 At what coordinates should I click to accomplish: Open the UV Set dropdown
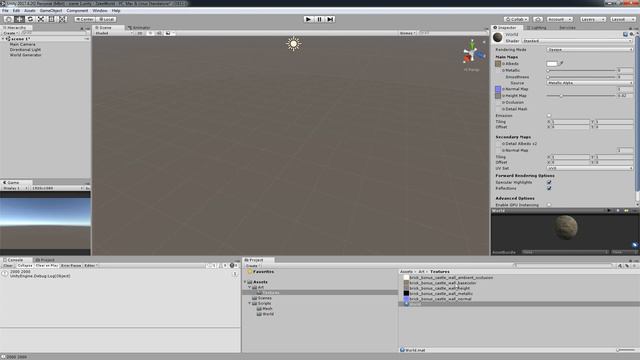590,168
